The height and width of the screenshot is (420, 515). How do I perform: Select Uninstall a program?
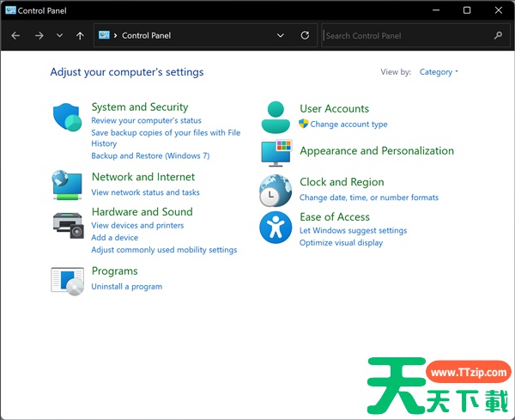click(127, 287)
